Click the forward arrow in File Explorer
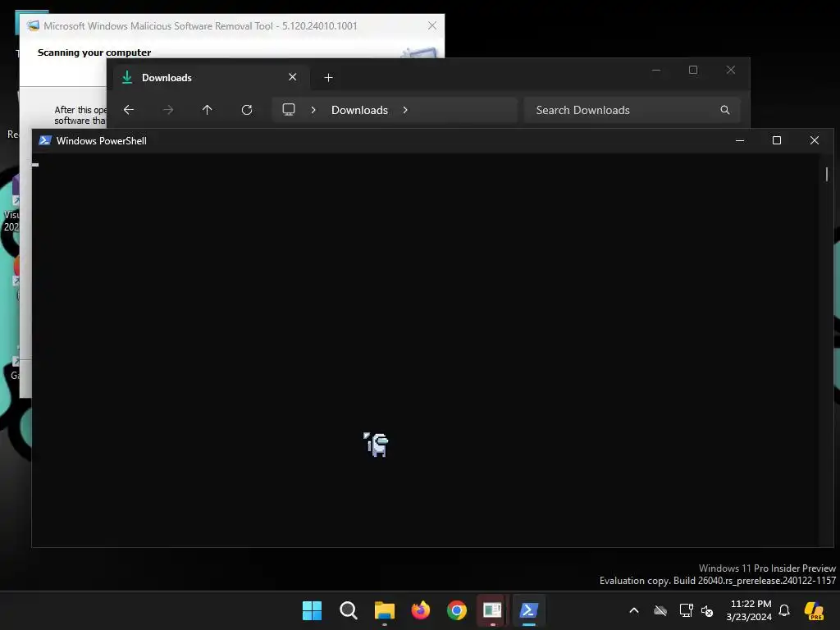Viewport: 840px width, 630px height. (167, 110)
